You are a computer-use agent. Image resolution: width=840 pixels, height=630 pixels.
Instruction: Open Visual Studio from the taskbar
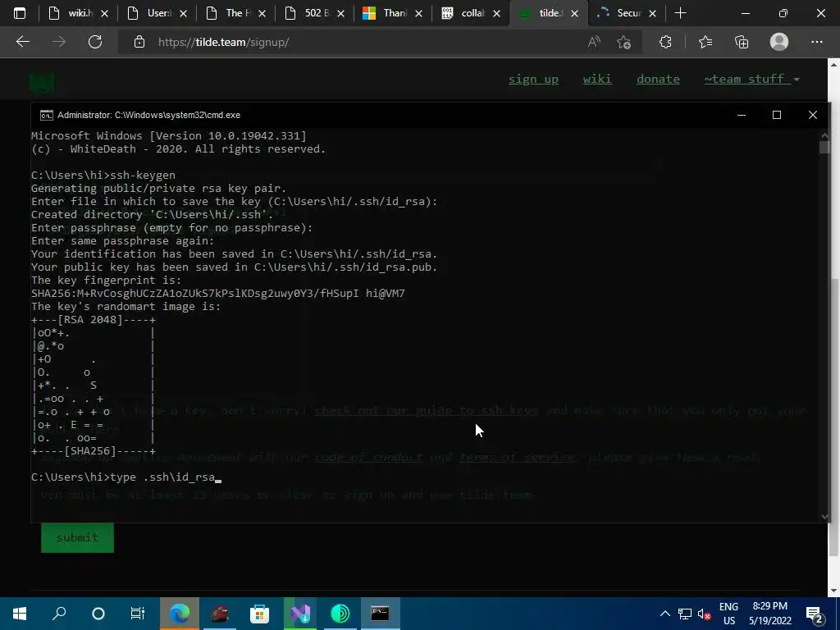click(x=300, y=614)
